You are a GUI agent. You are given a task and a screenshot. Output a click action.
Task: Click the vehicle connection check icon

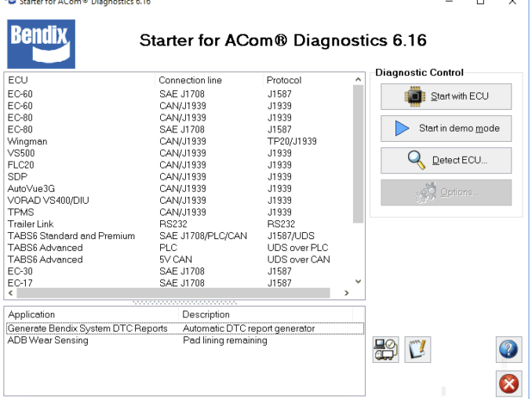pyautogui.click(x=386, y=350)
